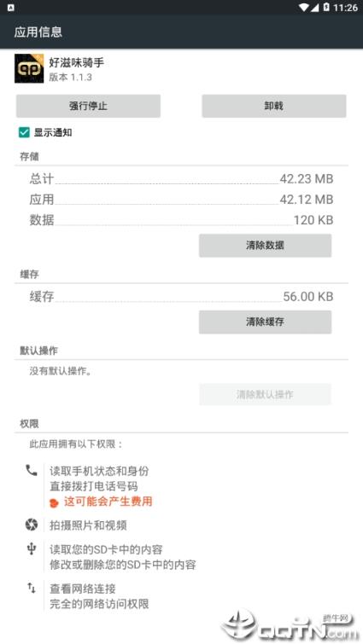The height and width of the screenshot is (644, 363).
Task: Tap the 应用信息 title
Action: click(38, 32)
